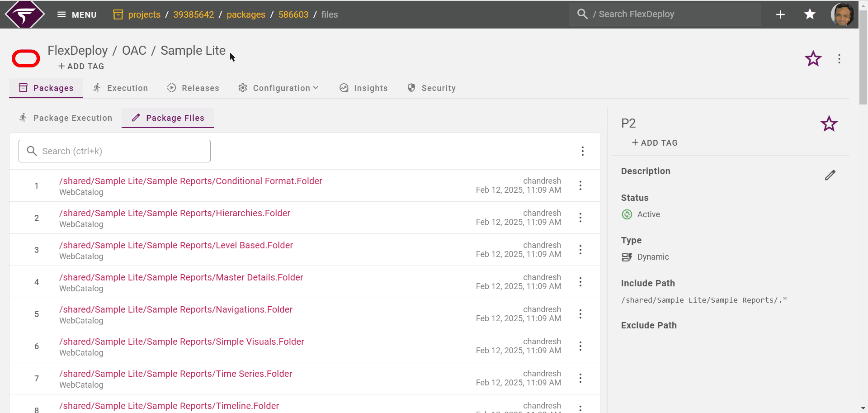Open row menu for Navigations.Folder
Image resolution: width=868 pixels, height=413 pixels.
[x=580, y=314]
